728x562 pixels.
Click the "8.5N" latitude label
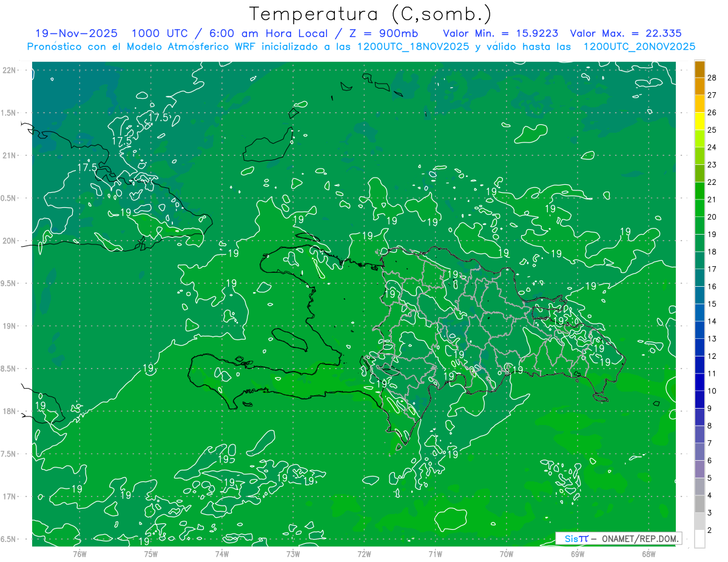tap(8, 369)
